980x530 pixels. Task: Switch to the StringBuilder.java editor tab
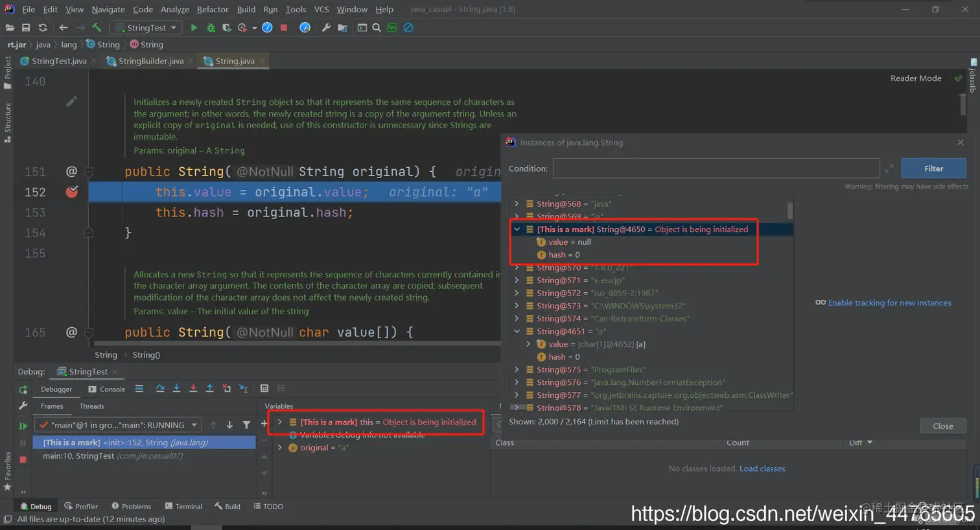151,61
